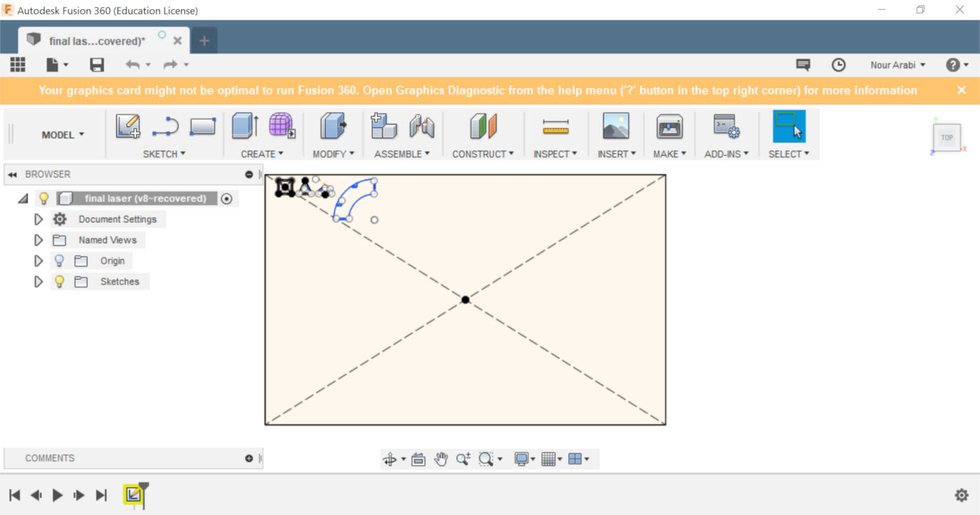Toggle visibility bulb for final laser component
This screenshot has height=515, width=980.
[x=44, y=198]
